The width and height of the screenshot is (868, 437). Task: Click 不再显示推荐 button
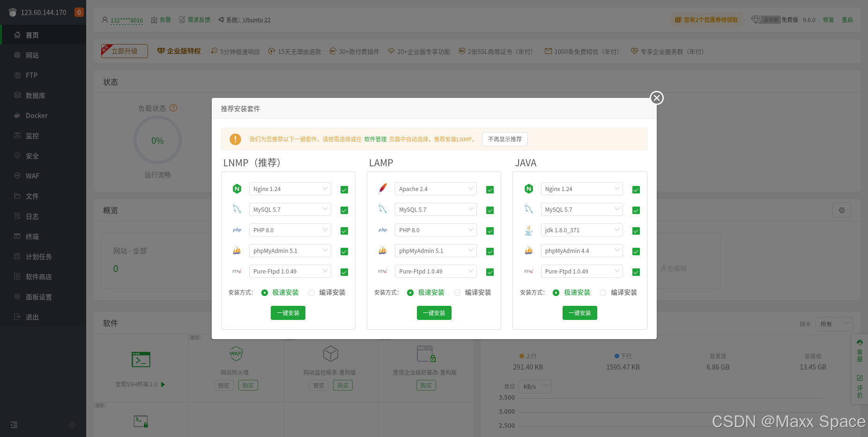click(x=505, y=139)
